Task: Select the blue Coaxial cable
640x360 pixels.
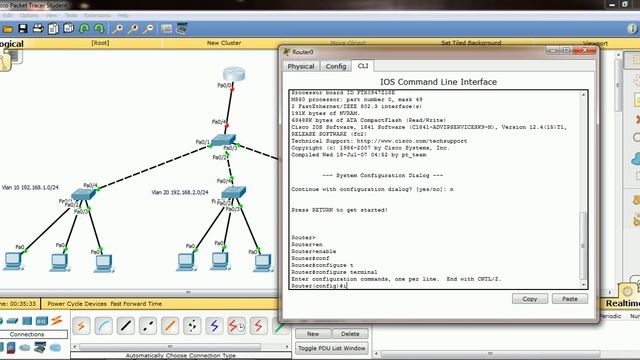Action: [214, 326]
